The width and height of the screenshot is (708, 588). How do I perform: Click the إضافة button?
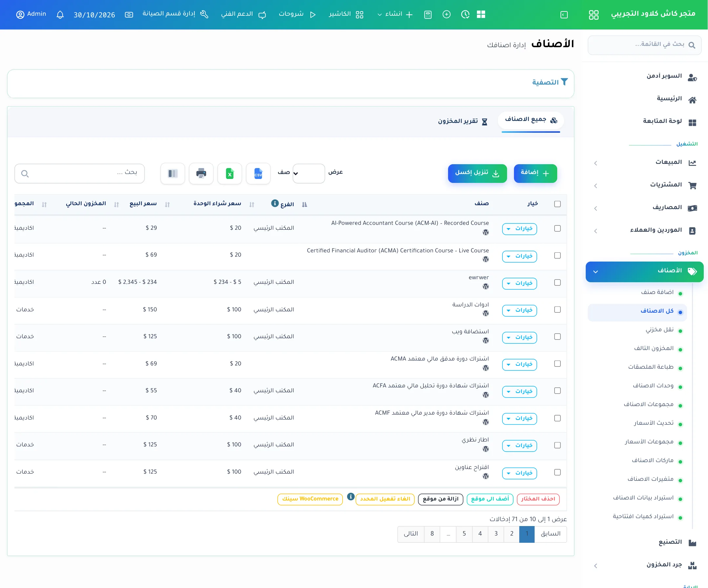[x=535, y=173]
